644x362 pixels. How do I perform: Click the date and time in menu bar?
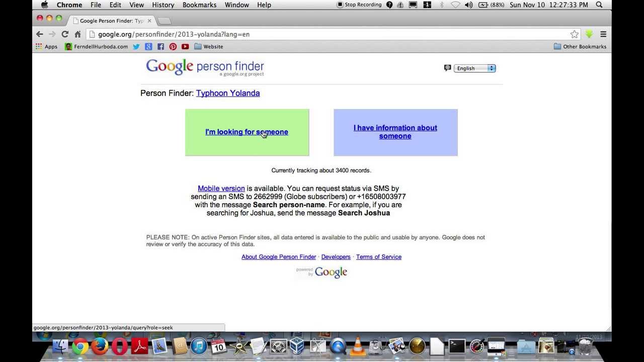click(548, 5)
